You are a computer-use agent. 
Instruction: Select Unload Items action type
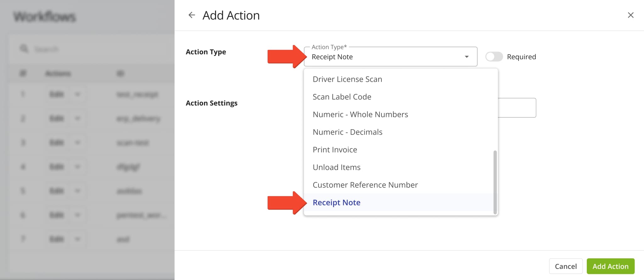(336, 167)
